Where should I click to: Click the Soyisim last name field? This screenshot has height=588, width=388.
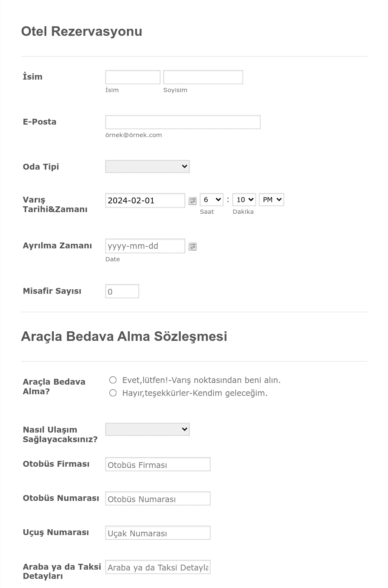(x=203, y=77)
